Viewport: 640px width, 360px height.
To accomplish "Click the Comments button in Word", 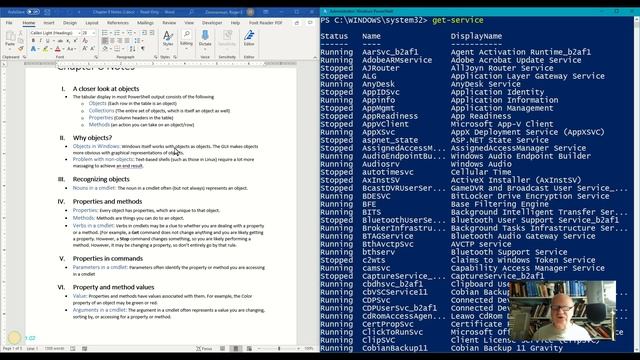I will click(310, 23).
